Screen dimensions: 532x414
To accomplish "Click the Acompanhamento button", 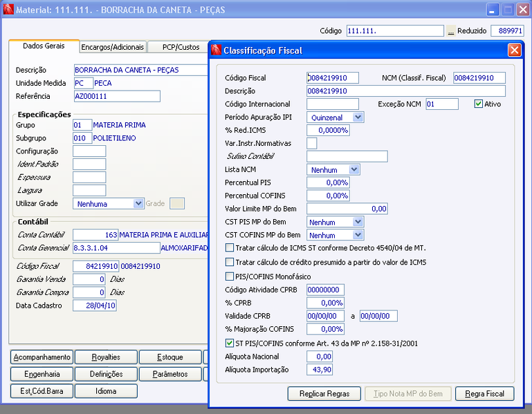I will click(x=42, y=357).
